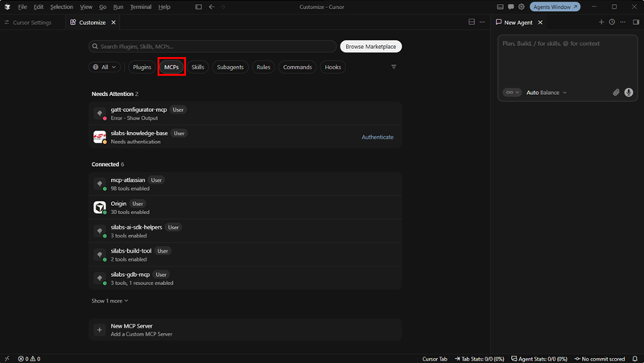Toggle the primary sidebar layout icon
Image resolution: width=644 pixels, height=363 pixels.
[198, 6]
